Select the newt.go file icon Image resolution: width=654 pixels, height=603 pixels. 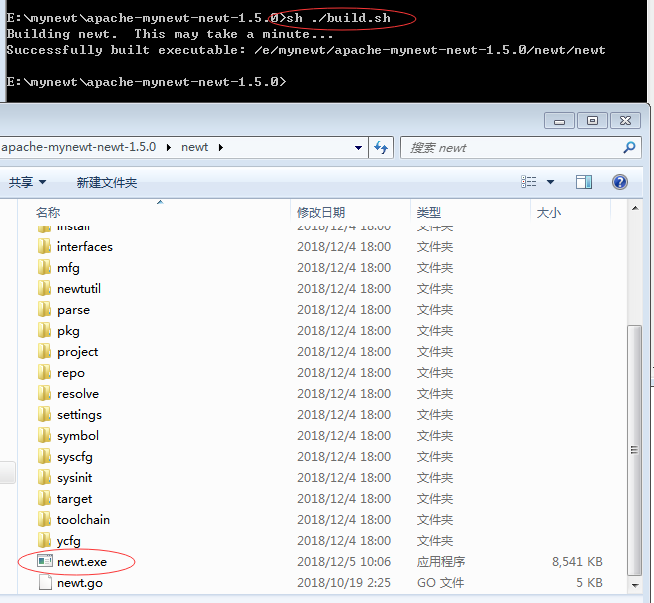45,582
